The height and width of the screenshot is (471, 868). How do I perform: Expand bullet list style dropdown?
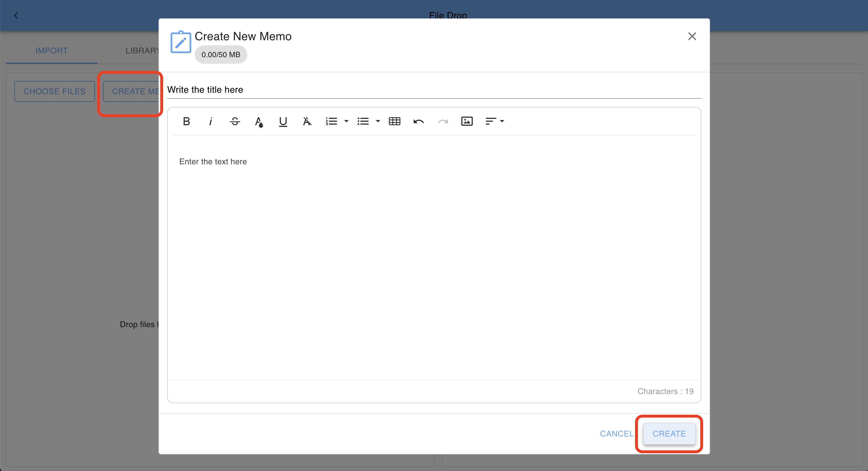tap(378, 121)
